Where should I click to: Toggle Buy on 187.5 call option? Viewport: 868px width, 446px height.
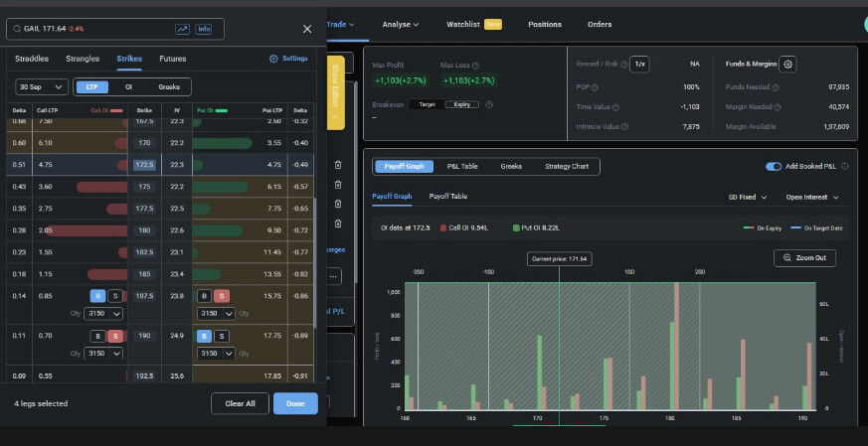point(97,296)
